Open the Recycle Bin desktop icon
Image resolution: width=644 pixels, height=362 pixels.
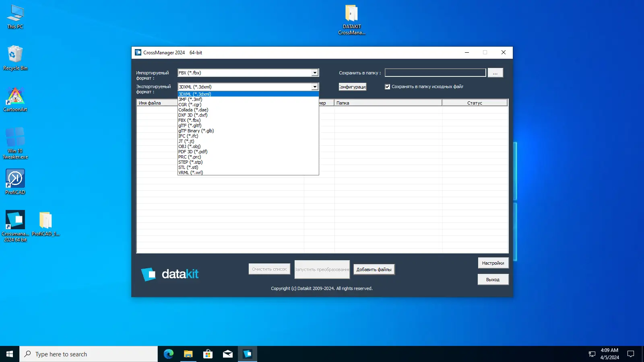tap(15, 58)
